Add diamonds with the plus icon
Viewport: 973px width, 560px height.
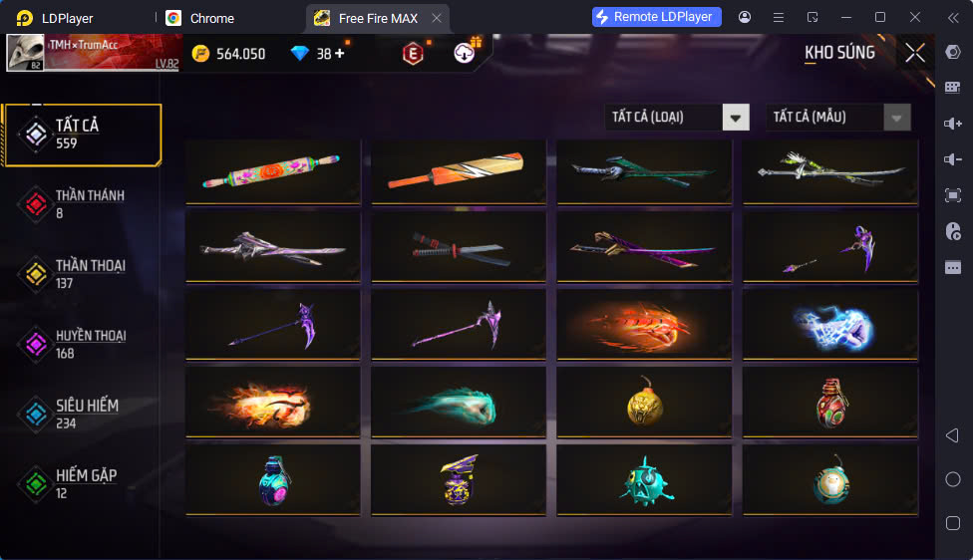(339, 54)
